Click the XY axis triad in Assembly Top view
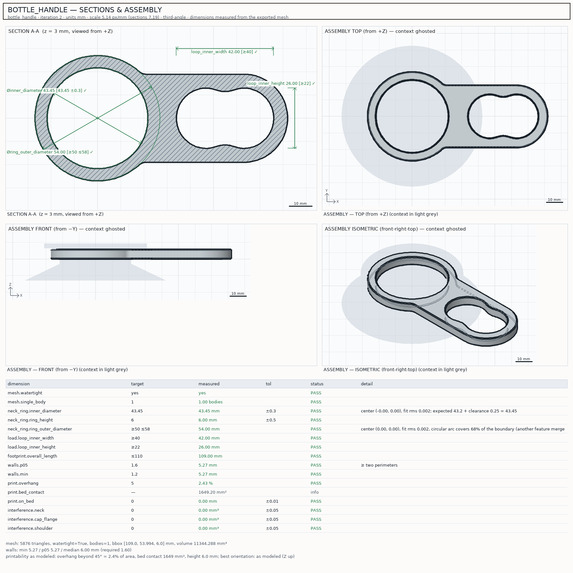573x573 pixels. (x=331, y=197)
